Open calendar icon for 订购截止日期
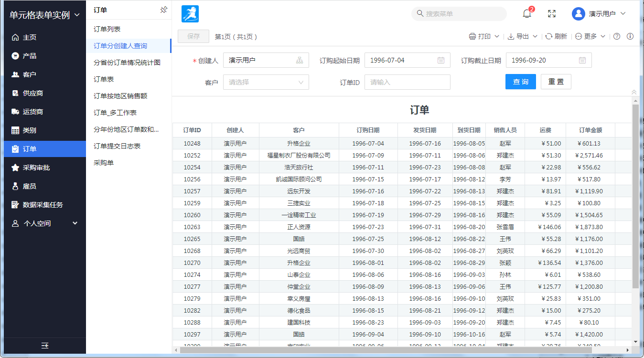 coord(582,60)
